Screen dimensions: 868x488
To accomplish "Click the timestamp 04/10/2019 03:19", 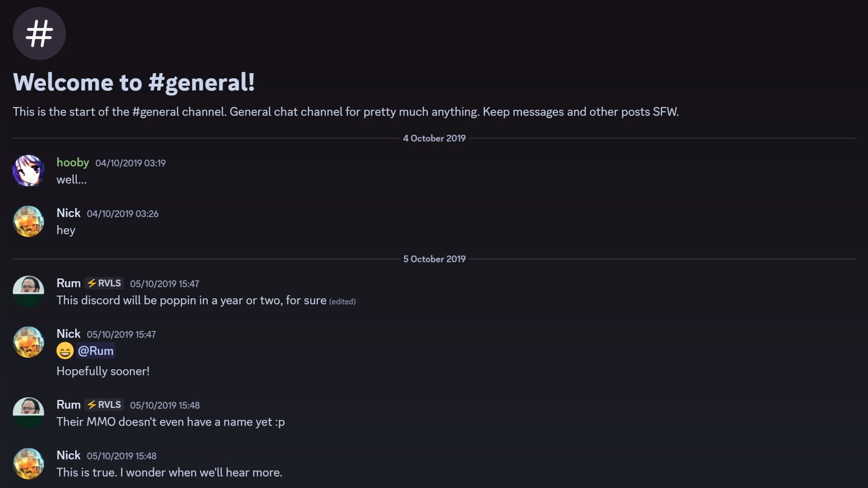I will click(x=130, y=163).
